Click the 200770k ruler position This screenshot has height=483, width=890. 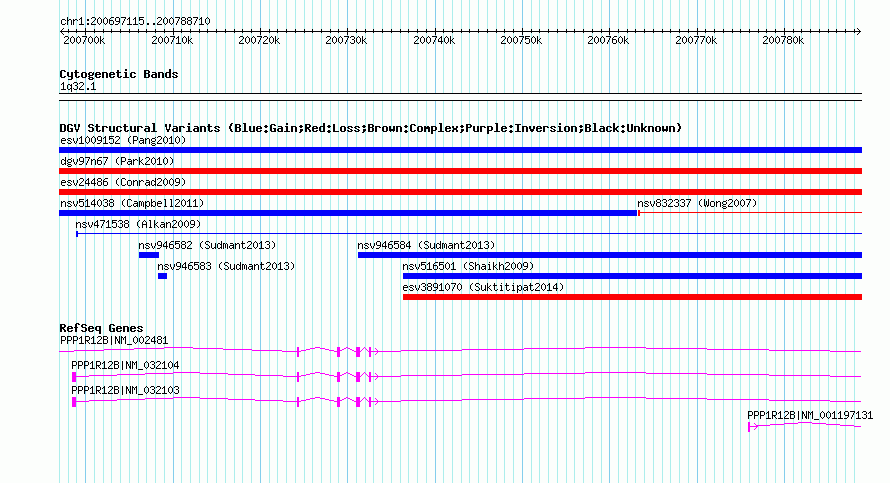click(696, 40)
